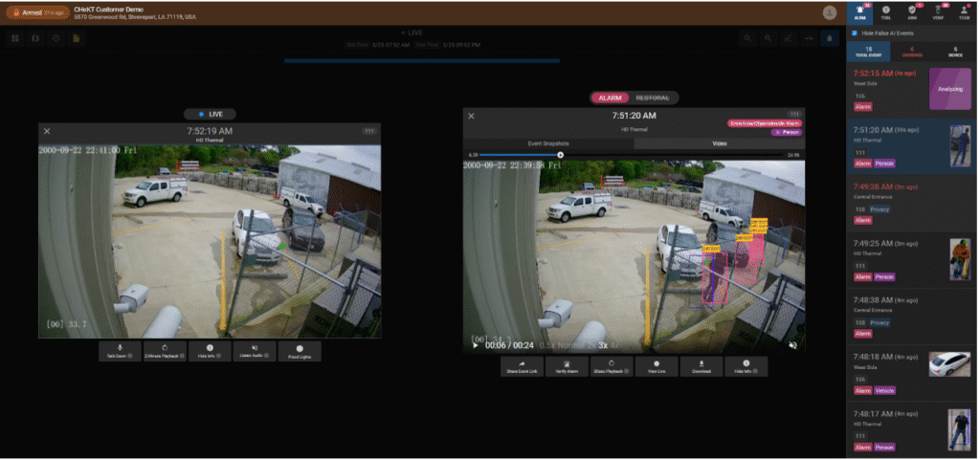Switch toggle to RESTORAL
This screenshot has height=460, width=980.
[x=652, y=98]
